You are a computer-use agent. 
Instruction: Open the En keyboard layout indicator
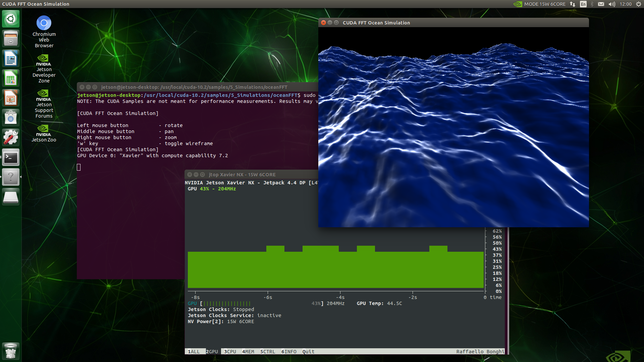click(x=583, y=4)
